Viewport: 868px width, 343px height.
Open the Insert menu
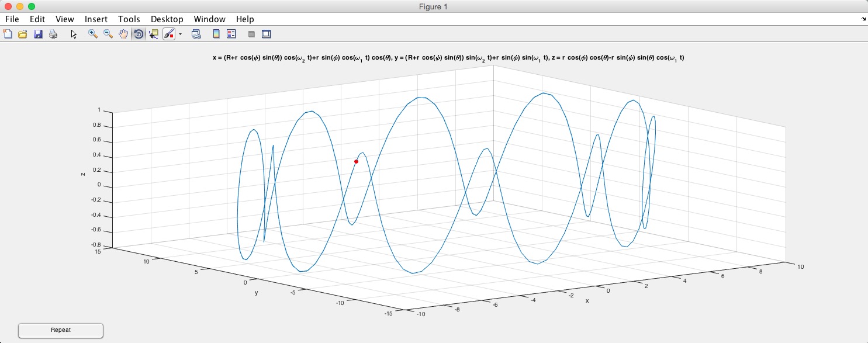pos(96,19)
